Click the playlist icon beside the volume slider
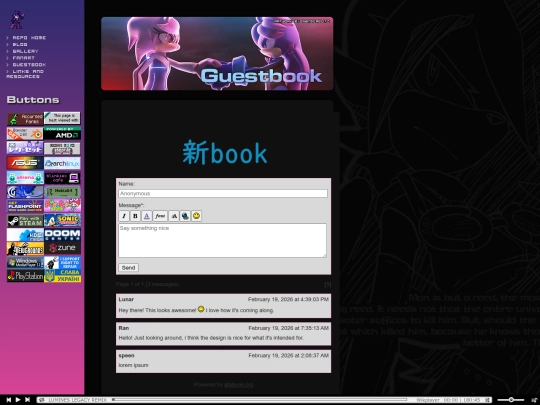 (534, 399)
